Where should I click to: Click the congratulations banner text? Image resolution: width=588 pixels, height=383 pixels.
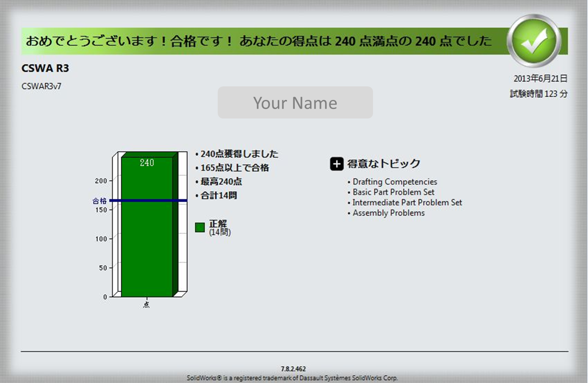(x=258, y=41)
